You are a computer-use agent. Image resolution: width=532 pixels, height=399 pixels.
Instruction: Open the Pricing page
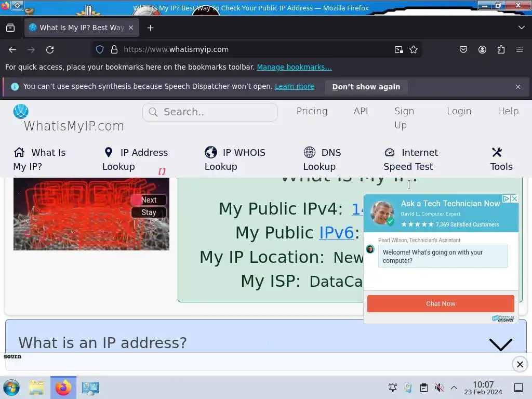312,111
